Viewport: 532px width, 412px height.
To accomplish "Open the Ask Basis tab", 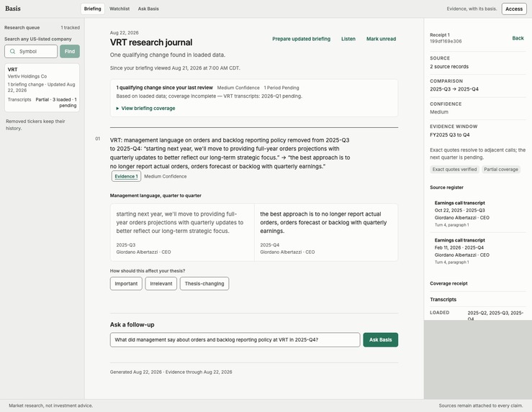I will pos(148,9).
